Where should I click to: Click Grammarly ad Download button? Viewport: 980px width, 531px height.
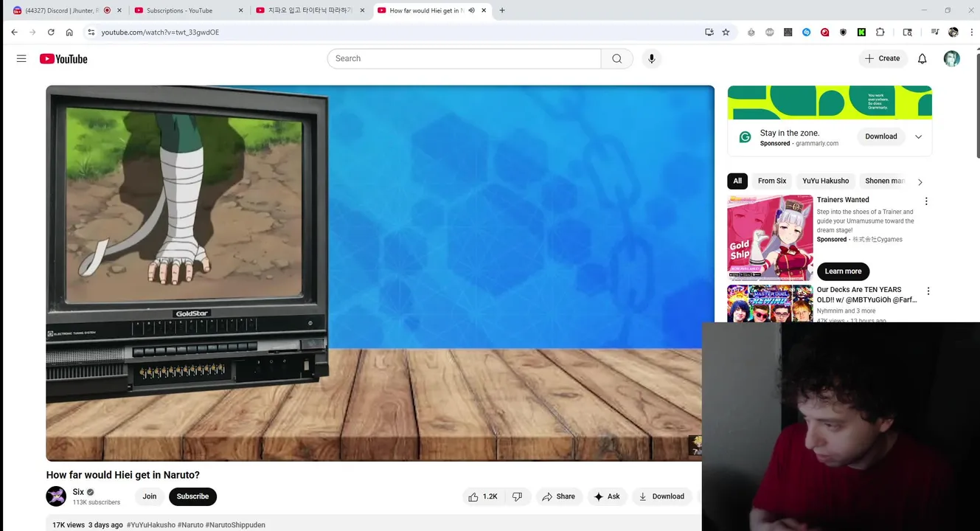(881, 136)
